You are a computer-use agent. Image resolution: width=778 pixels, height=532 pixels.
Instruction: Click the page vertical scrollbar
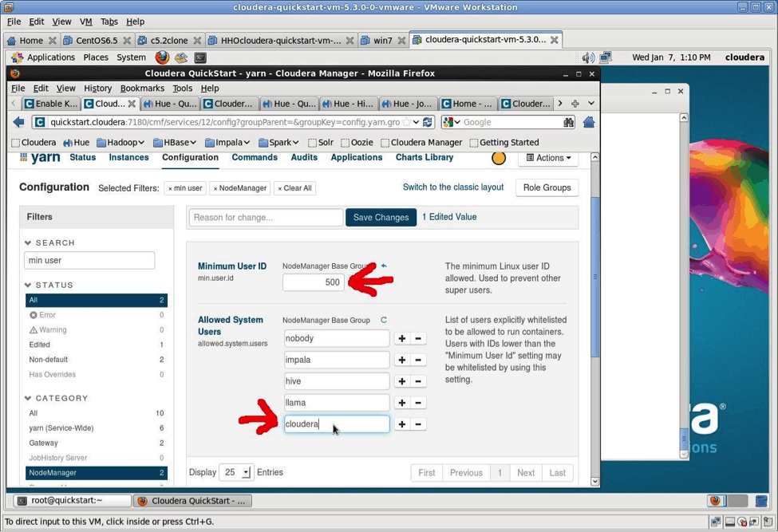pyautogui.click(x=594, y=319)
